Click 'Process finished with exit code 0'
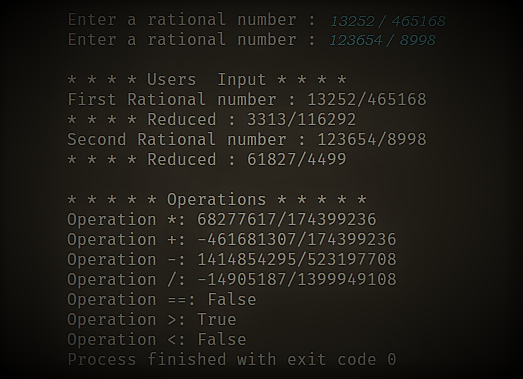This screenshot has height=379, width=523. pyautogui.click(x=232, y=360)
